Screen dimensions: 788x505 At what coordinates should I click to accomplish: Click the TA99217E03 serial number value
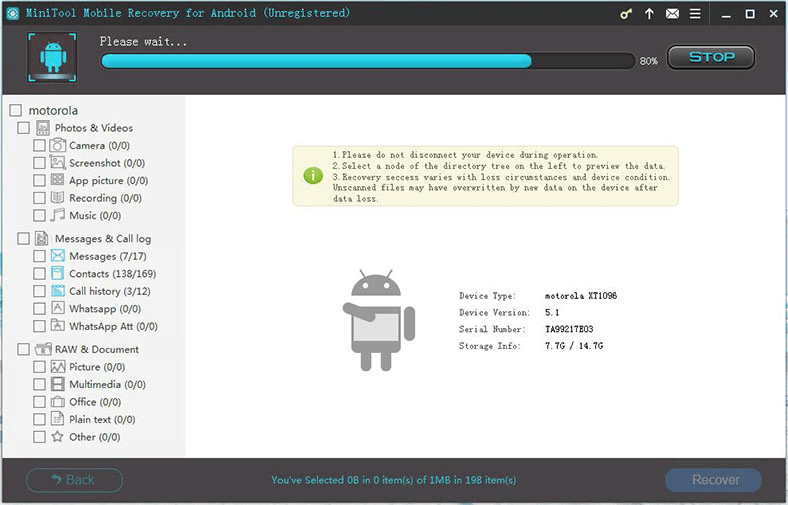click(x=569, y=329)
